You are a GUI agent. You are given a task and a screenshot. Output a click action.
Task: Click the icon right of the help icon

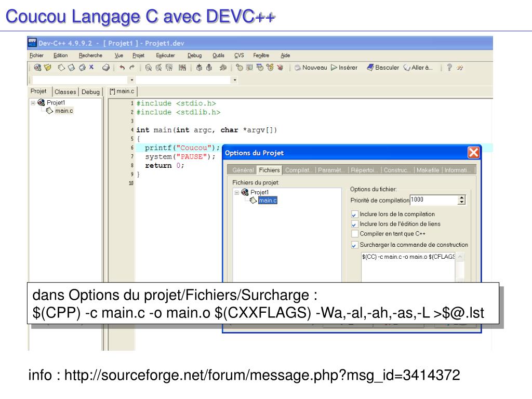[x=460, y=68]
